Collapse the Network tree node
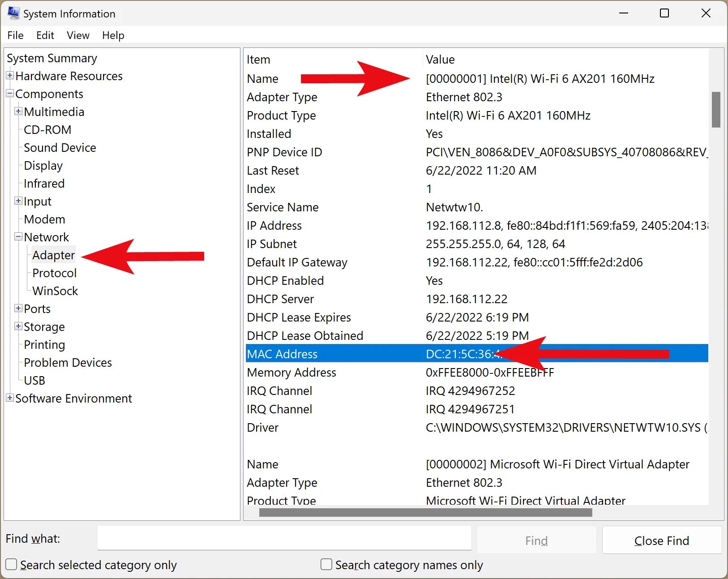 click(x=18, y=236)
